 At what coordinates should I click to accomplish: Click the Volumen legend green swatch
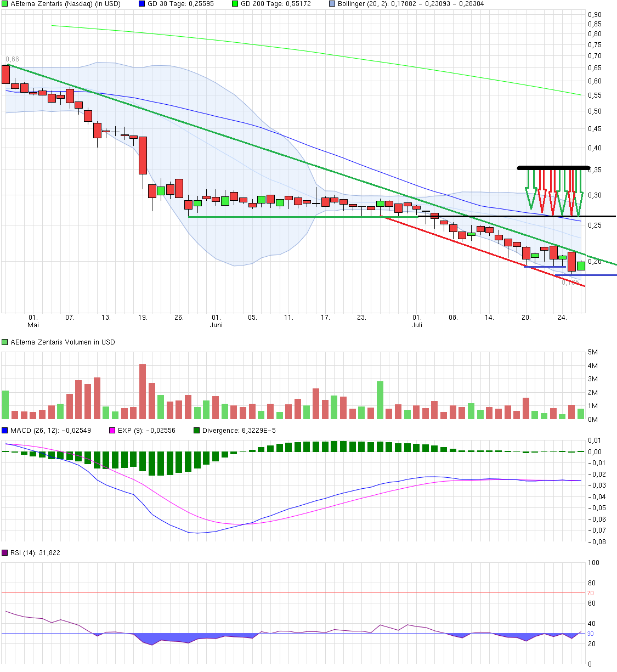point(5,342)
